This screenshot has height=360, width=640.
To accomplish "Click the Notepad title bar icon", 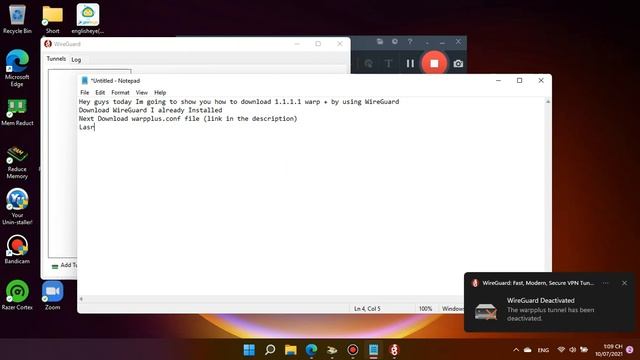I will [x=84, y=81].
